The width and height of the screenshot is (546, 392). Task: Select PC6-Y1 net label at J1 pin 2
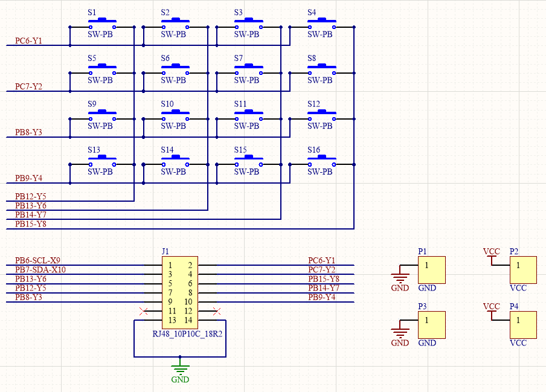point(322,260)
